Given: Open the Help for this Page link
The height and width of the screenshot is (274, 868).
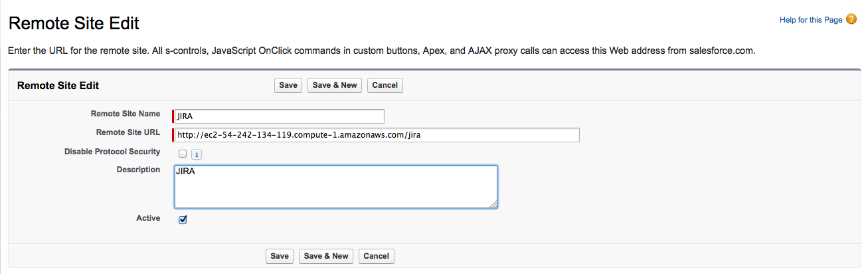Looking at the screenshot, I should click(x=810, y=21).
